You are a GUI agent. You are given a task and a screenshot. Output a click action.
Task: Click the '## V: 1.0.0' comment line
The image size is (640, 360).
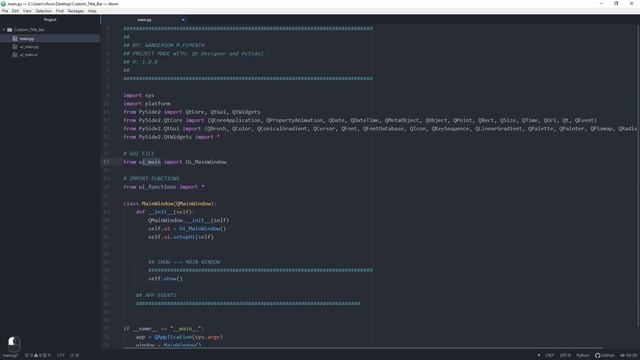[x=140, y=62]
